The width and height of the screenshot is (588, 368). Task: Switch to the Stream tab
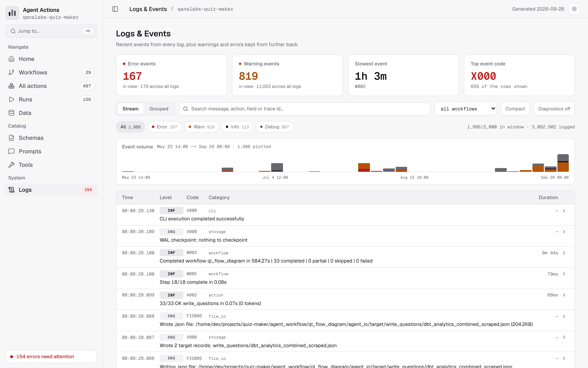tap(130, 109)
